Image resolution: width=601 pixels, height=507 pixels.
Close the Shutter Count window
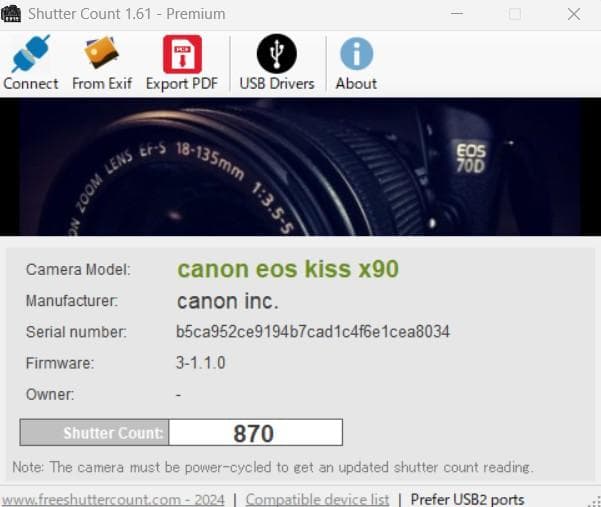click(x=574, y=14)
